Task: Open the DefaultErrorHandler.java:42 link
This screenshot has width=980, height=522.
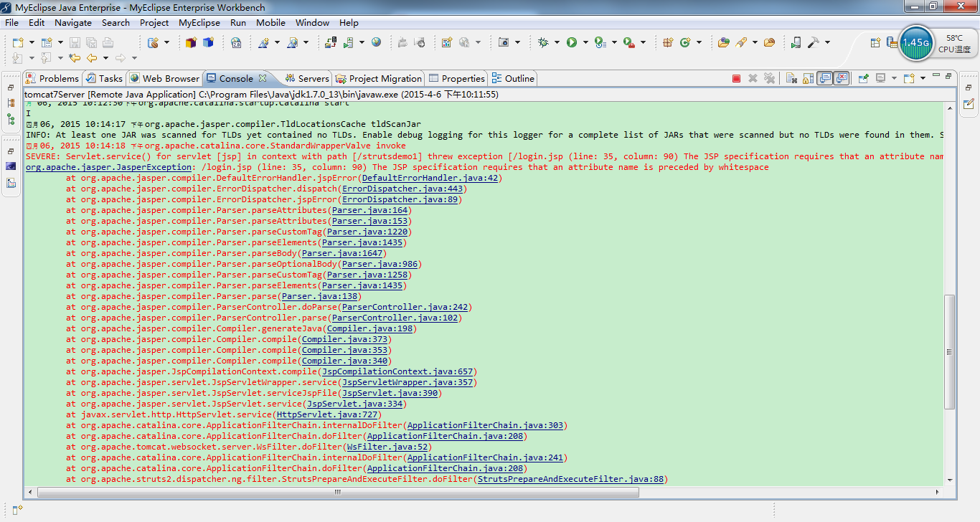Action: [x=431, y=178]
